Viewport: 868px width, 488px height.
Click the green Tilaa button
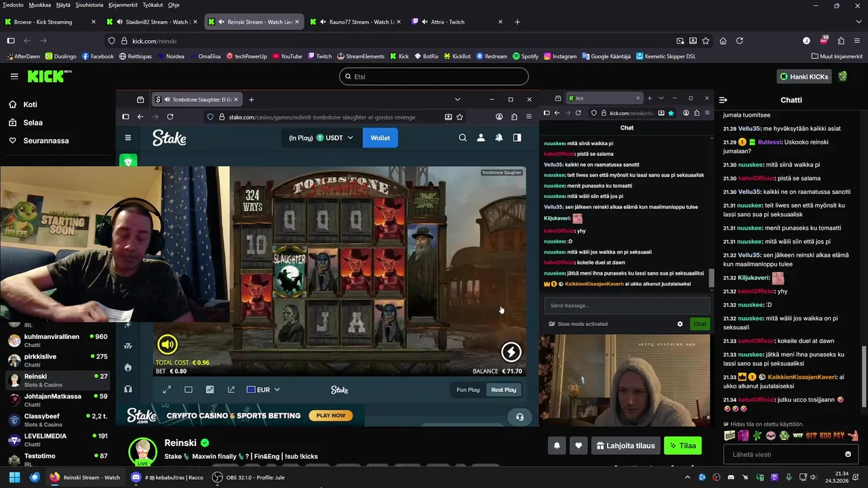point(682,445)
